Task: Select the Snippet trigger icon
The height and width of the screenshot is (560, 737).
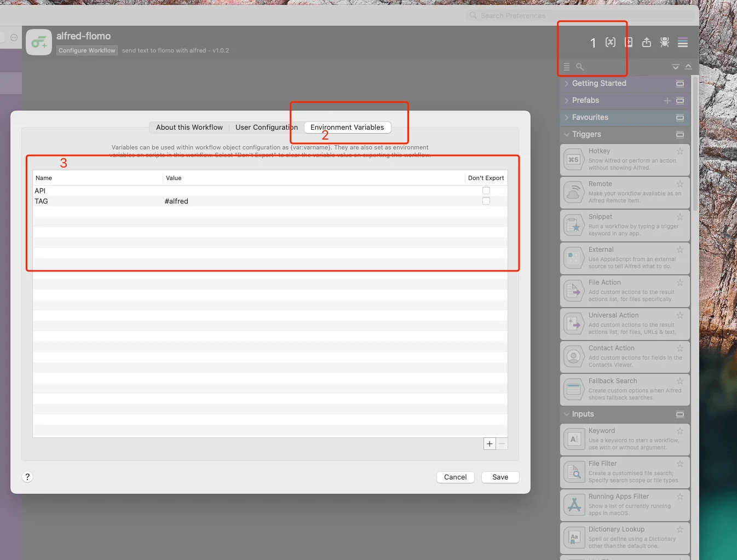Action: click(573, 225)
